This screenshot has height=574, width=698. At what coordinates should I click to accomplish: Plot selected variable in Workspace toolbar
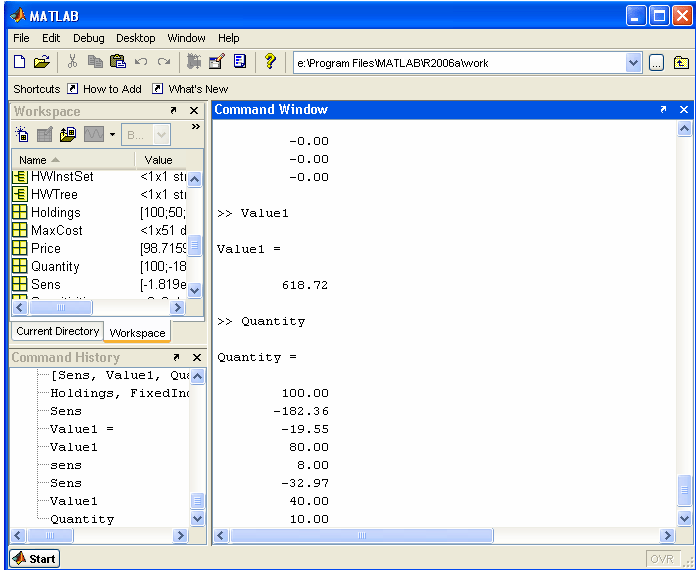click(x=94, y=134)
